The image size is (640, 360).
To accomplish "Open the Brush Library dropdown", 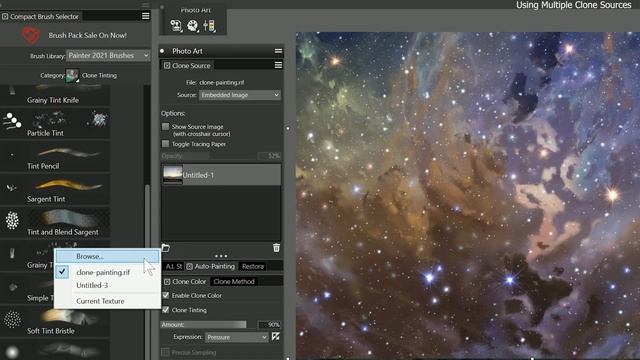I will point(108,56).
